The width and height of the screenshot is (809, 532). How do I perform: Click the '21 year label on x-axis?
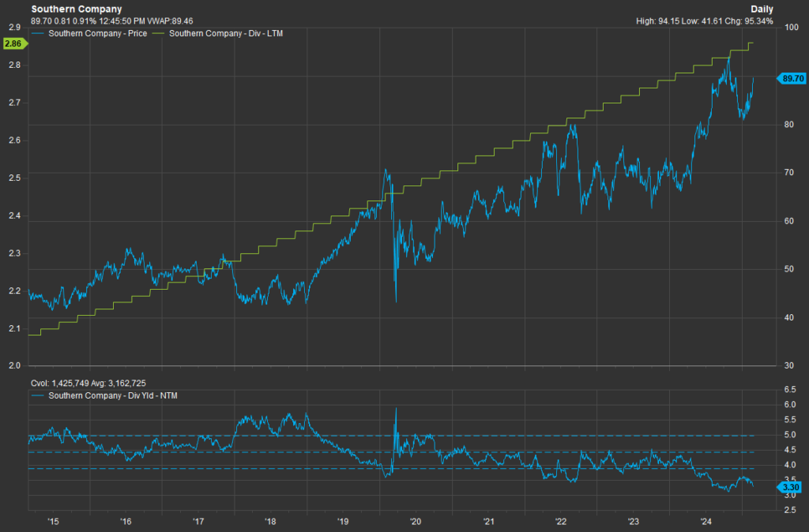point(488,521)
